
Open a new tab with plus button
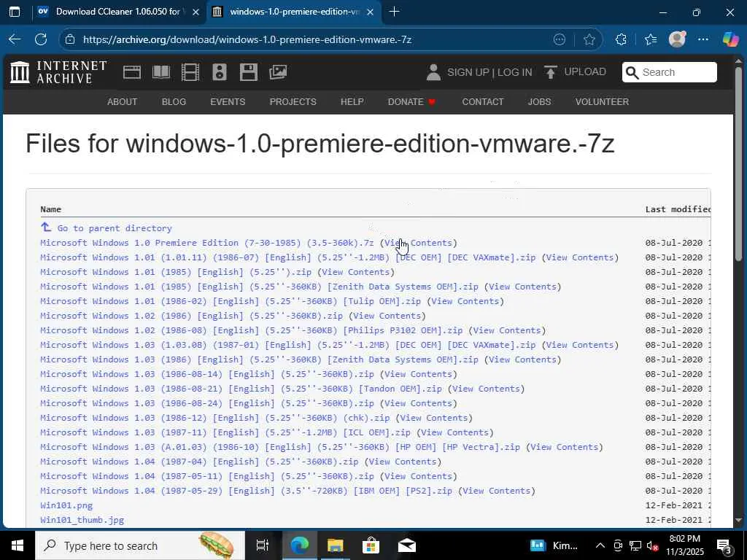394,12
